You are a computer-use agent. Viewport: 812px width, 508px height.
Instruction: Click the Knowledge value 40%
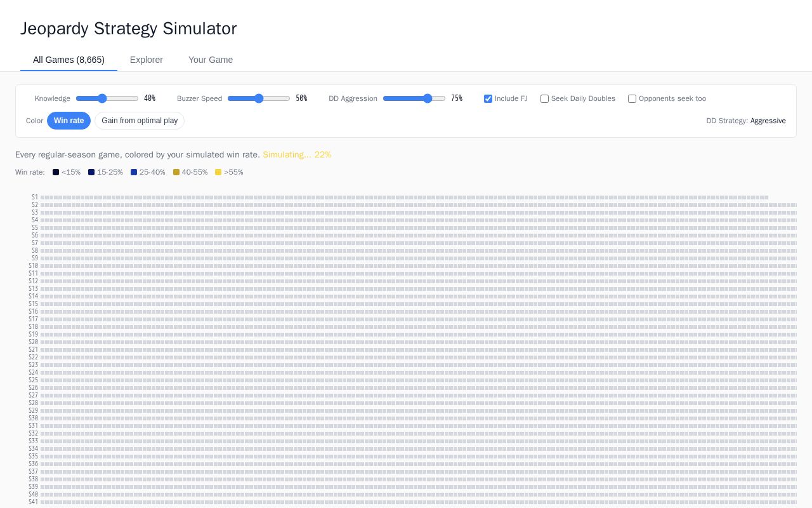(x=150, y=98)
